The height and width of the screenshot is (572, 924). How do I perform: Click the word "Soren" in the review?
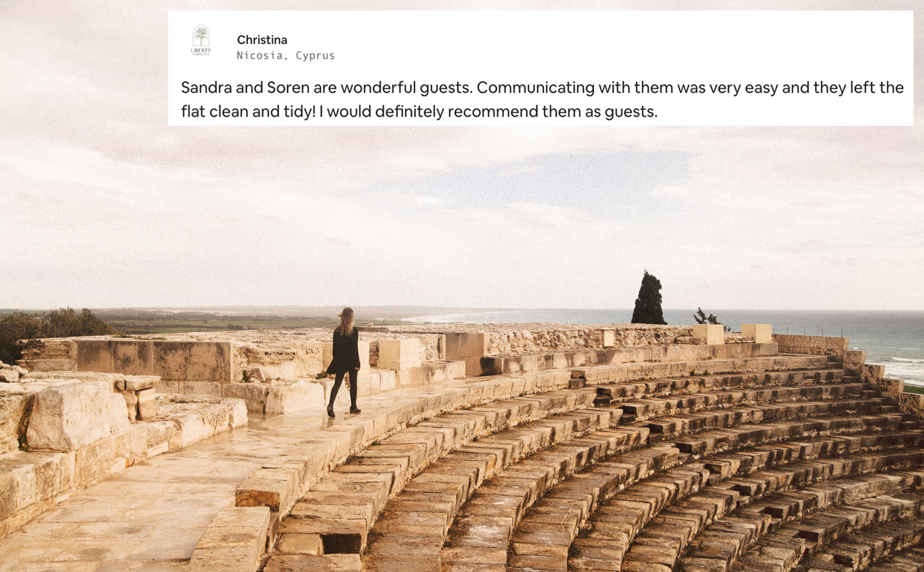(288, 88)
